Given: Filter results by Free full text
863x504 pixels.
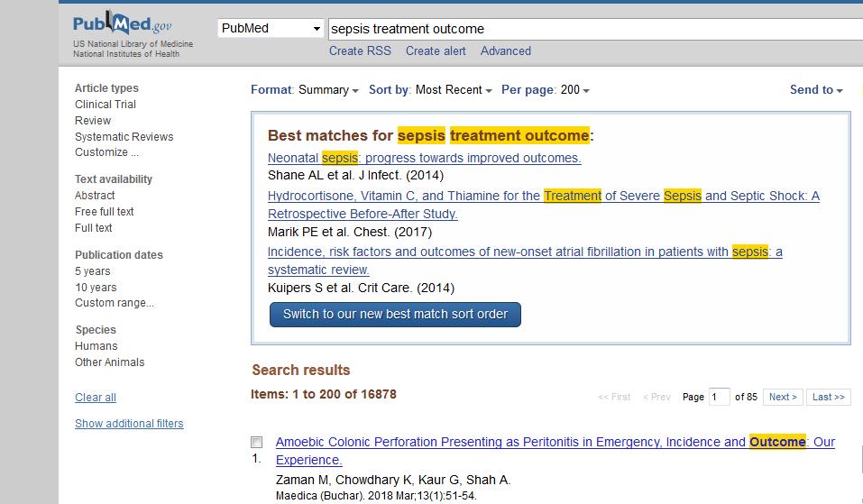Looking at the screenshot, I should click(104, 211).
